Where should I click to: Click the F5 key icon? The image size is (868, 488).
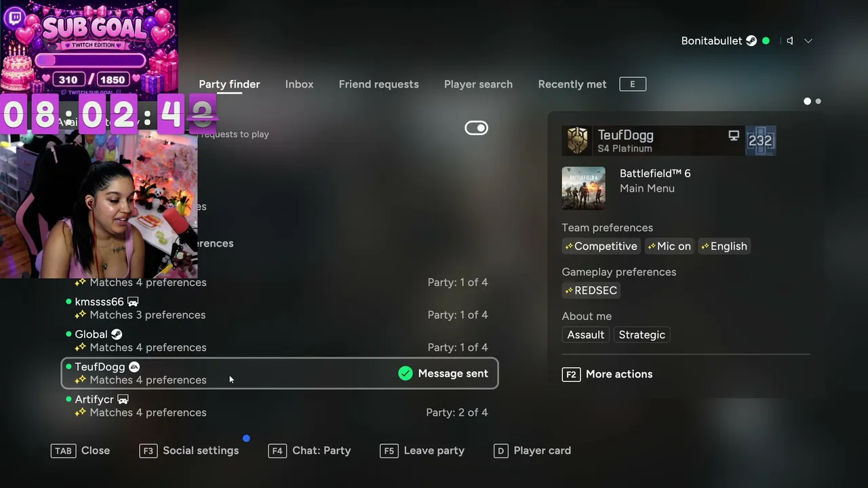pyautogui.click(x=389, y=451)
